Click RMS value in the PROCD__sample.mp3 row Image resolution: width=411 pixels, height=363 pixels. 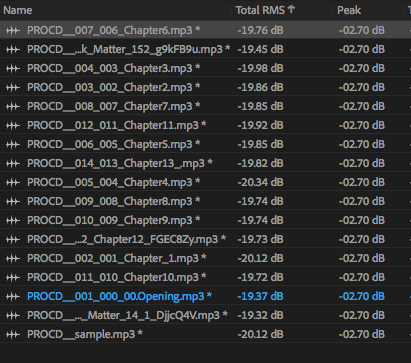[x=260, y=334]
